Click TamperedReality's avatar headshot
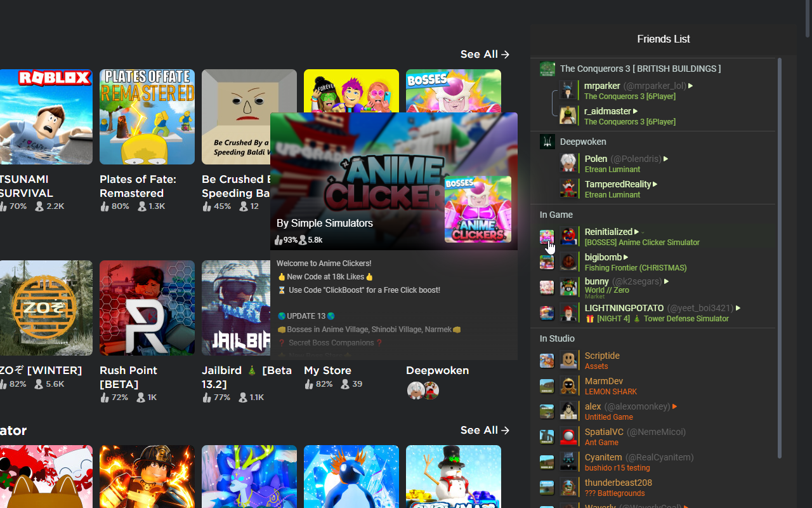Image resolution: width=812 pixels, height=508 pixels. (x=568, y=189)
